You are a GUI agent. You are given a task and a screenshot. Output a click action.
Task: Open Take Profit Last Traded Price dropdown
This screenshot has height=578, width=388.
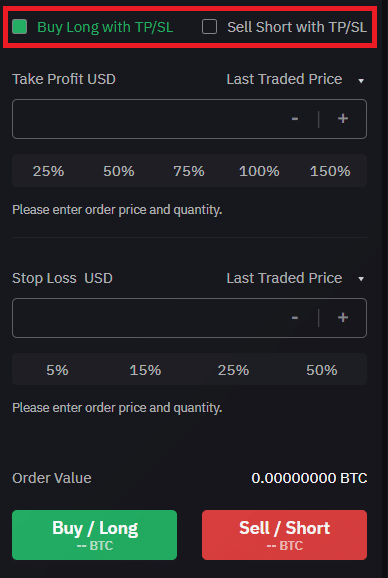296,79
